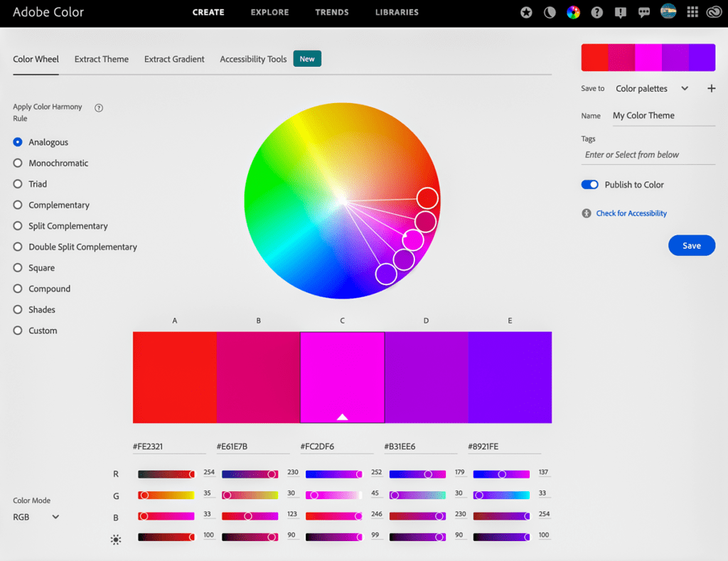Switch to the Extract Theme tab
728x561 pixels.
102,59
